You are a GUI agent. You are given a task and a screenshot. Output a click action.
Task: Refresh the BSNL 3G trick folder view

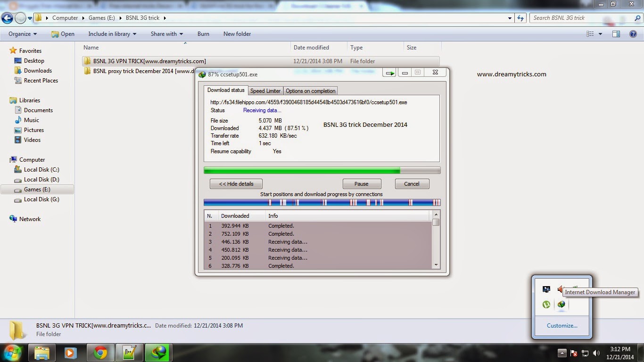pyautogui.click(x=520, y=18)
